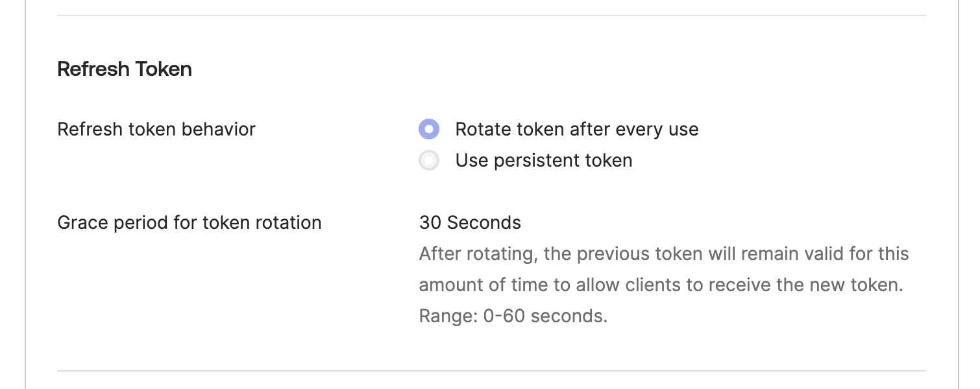The height and width of the screenshot is (389, 980).
Task: Click the "Grace period for token rotation" label
Action: point(190,222)
